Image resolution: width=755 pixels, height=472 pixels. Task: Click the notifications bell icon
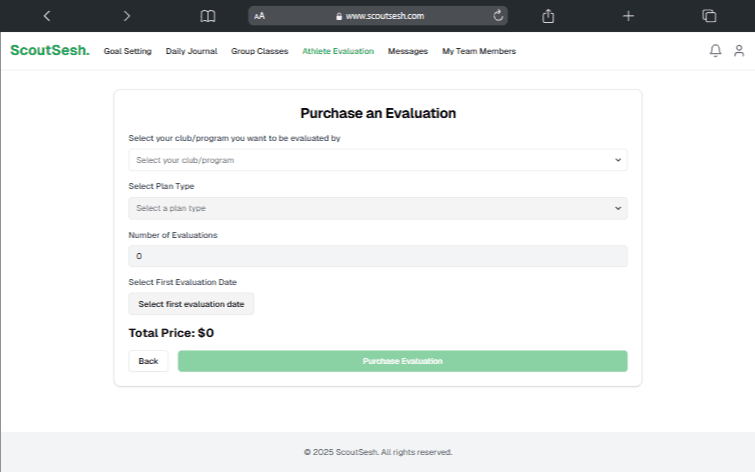tap(715, 51)
